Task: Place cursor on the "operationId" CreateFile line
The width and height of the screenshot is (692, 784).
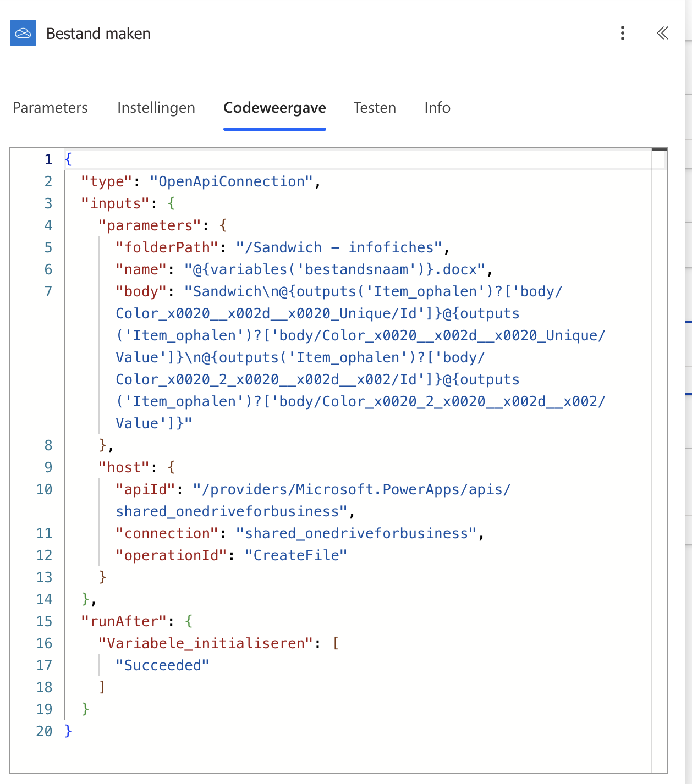Action: point(231,556)
